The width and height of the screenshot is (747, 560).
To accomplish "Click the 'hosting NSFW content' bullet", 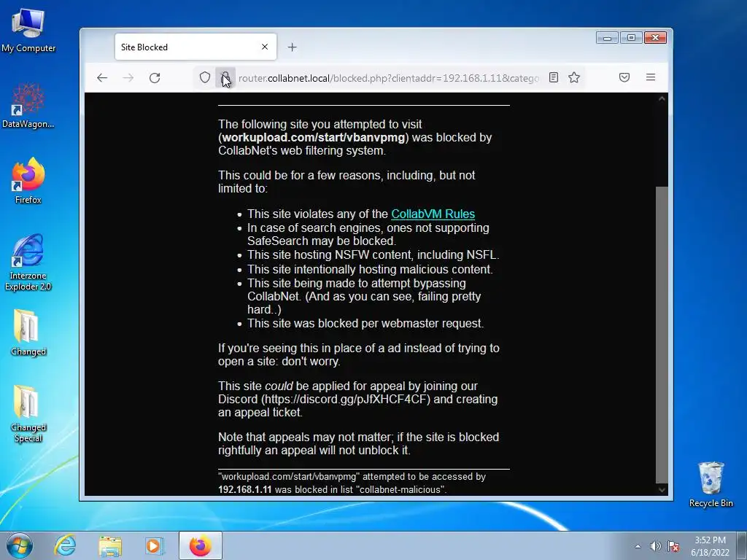I will [x=373, y=254].
